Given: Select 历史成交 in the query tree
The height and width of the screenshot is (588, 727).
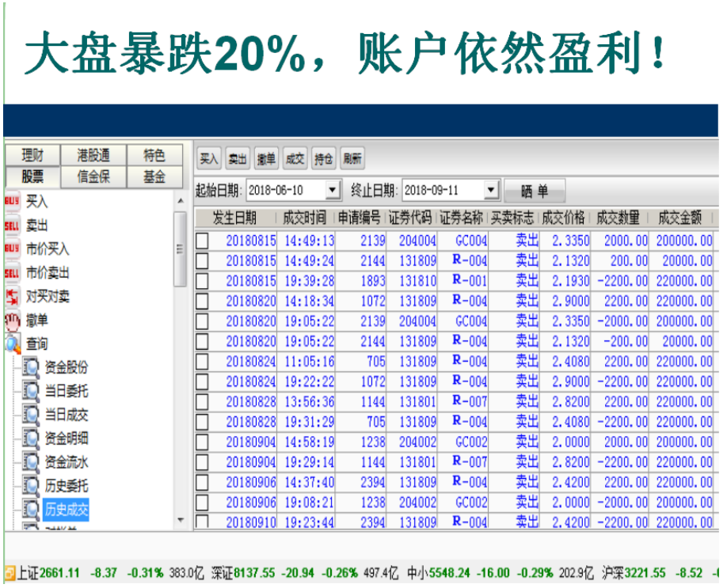Looking at the screenshot, I should 67,510.
